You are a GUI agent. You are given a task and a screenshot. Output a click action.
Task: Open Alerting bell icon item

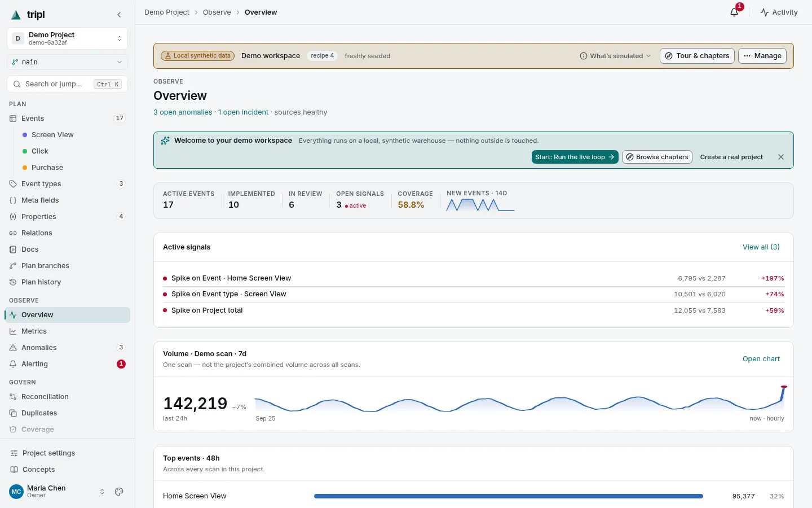click(x=67, y=364)
